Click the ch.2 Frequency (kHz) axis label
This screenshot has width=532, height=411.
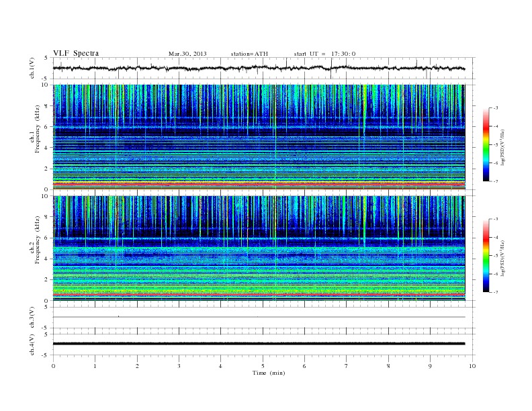point(35,240)
